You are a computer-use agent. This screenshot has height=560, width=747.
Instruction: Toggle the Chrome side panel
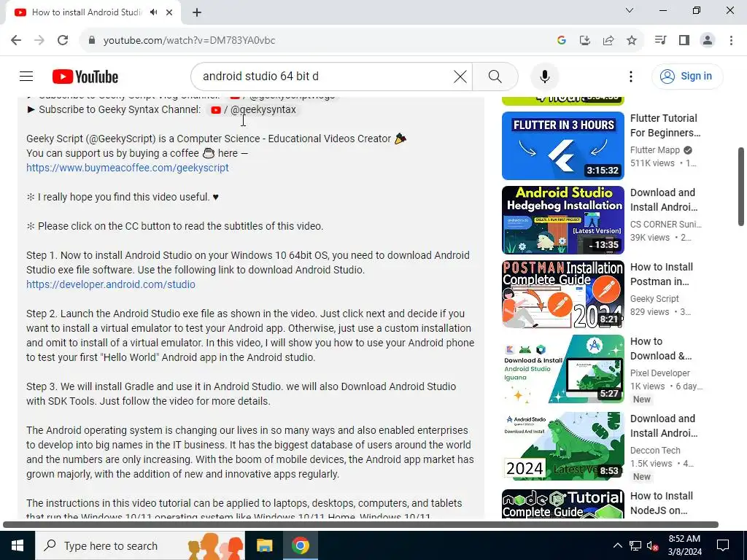point(684,41)
